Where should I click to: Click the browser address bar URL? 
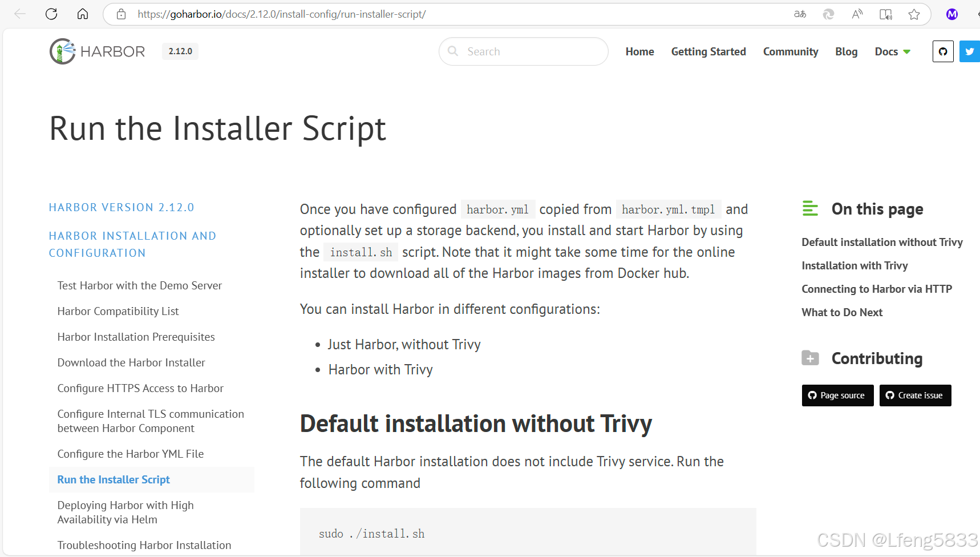pyautogui.click(x=281, y=14)
